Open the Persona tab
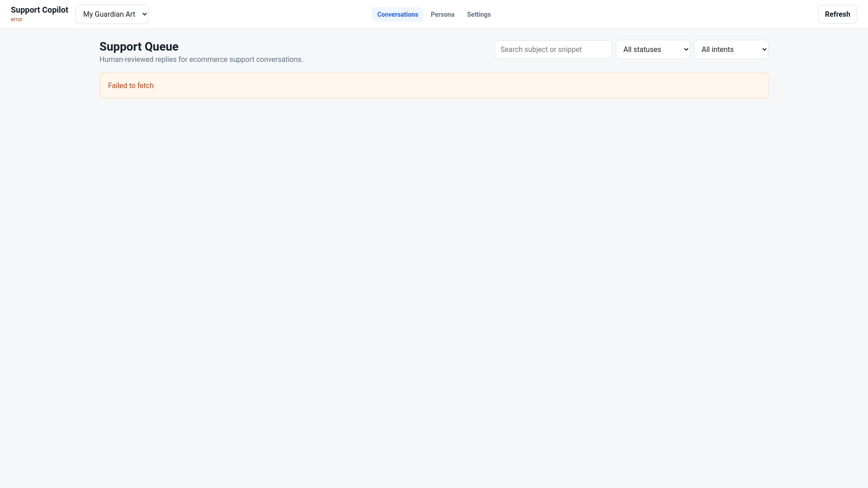The image size is (868, 488). click(442, 14)
